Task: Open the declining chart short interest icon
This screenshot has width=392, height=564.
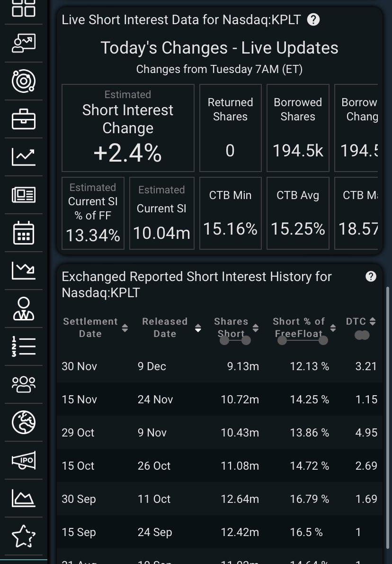Action: pyautogui.click(x=24, y=271)
